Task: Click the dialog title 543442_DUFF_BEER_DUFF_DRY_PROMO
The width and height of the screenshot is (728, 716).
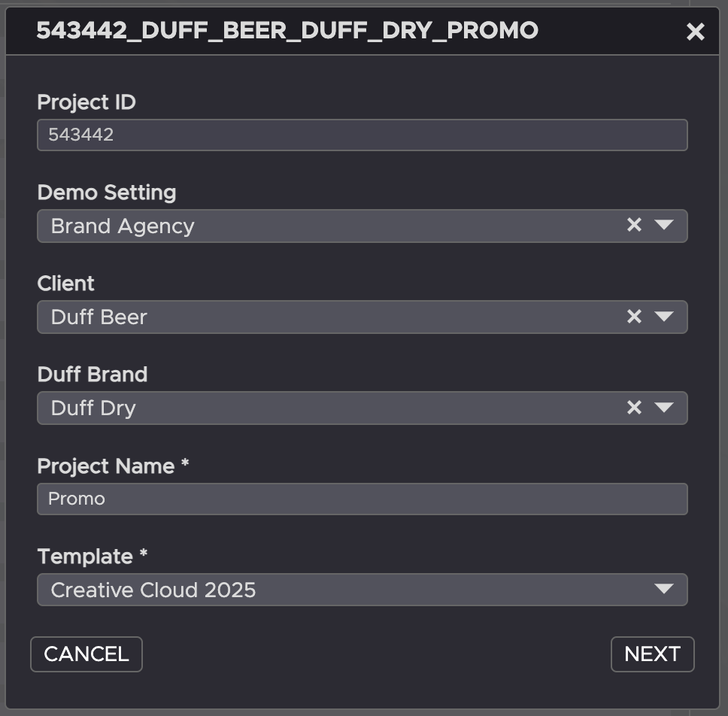Action: coord(287,30)
